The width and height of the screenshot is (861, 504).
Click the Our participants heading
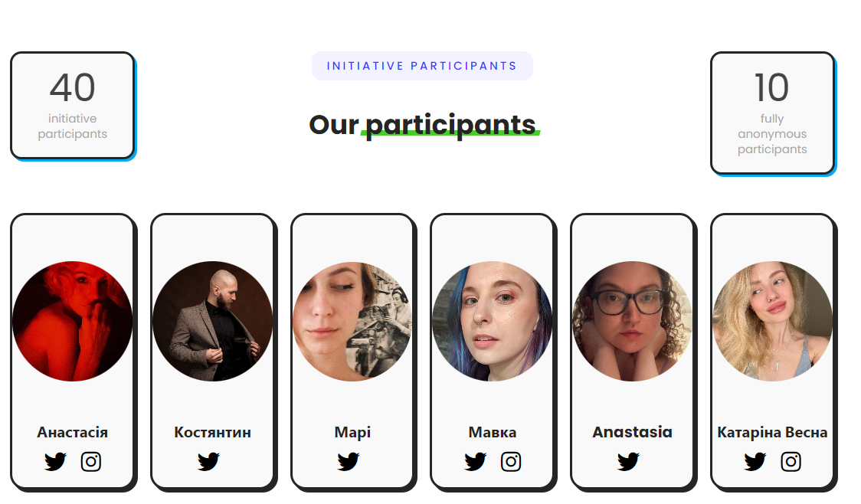click(423, 125)
